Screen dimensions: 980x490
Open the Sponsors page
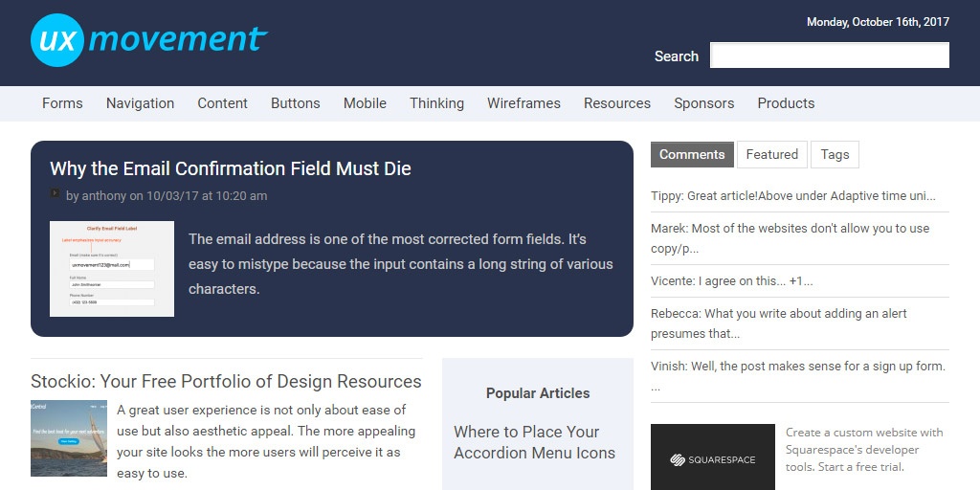[x=703, y=103]
